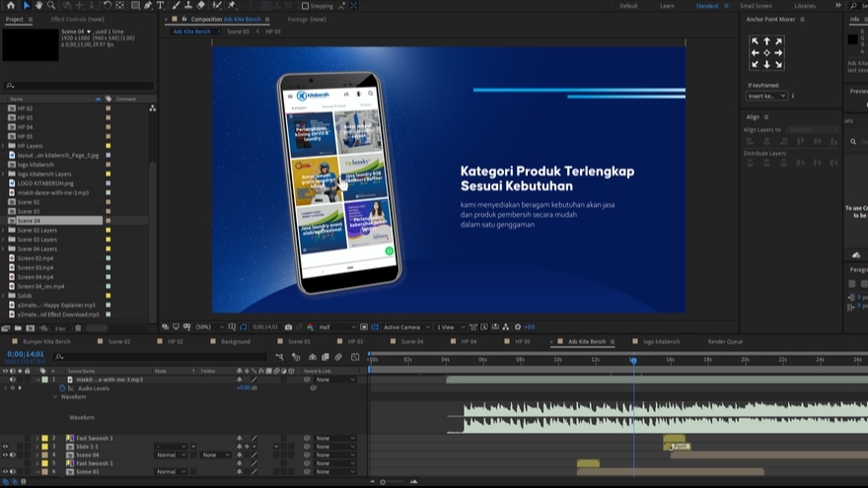Enable the Snapping checkbox
The width and height of the screenshot is (868, 488).
305,6
